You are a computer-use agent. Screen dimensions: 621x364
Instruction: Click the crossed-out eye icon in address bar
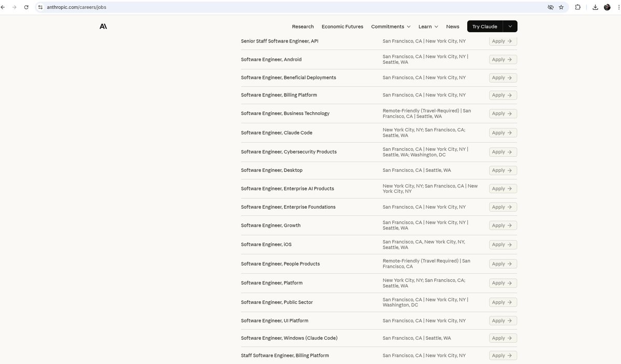pos(551,7)
